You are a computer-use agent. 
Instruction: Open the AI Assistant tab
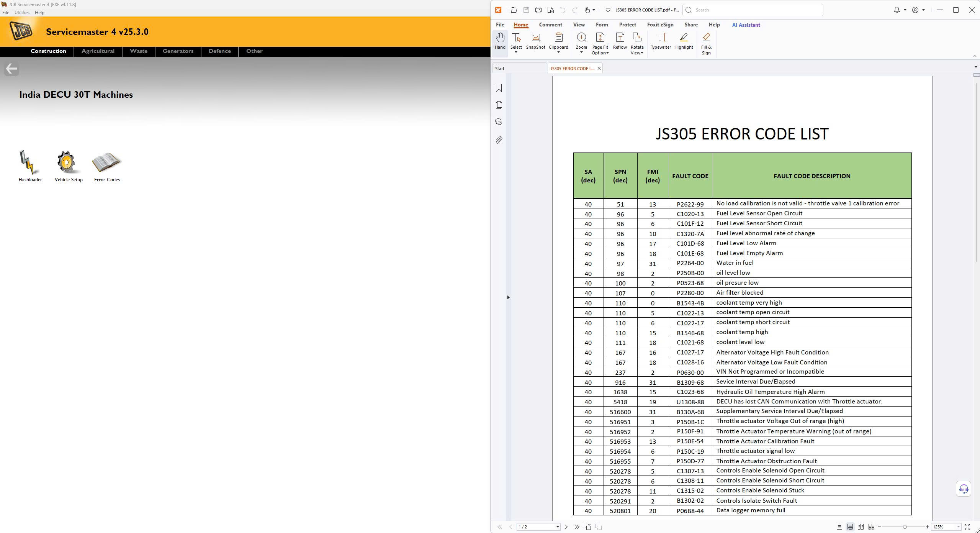[x=746, y=25]
